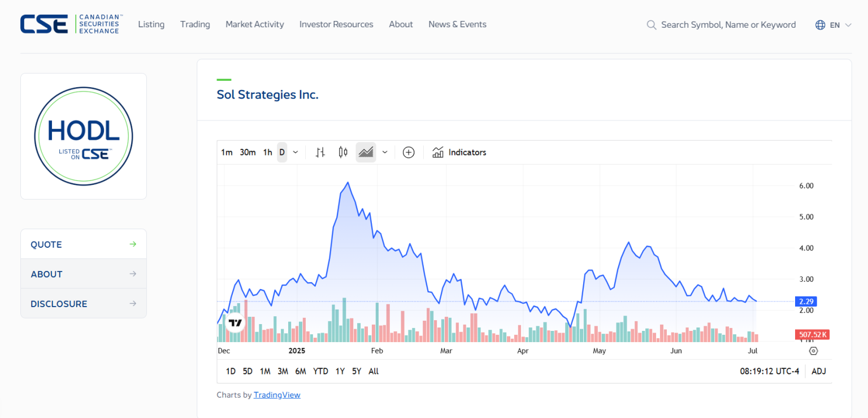Expand chart style dropdown arrow
The width and height of the screenshot is (868, 418).
[385, 152]
